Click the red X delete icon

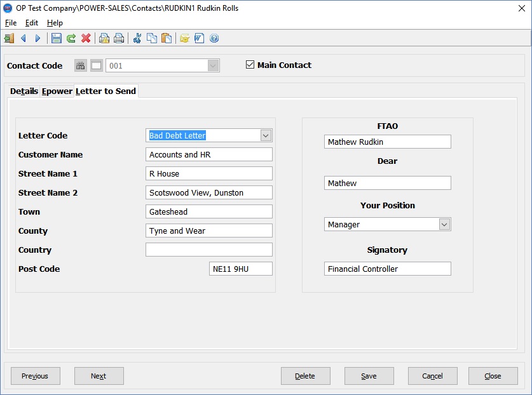pyautogui.click(x=86, y=38)
